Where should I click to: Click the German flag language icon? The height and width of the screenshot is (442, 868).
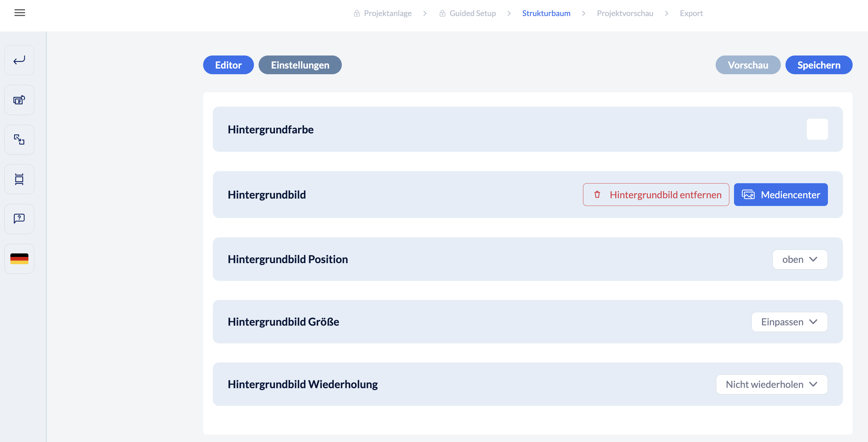19,258
